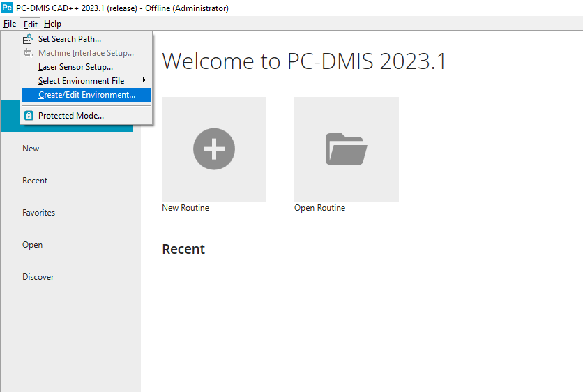Select the Open sidebar tab
Viewport: 583px width, 392px height.
pyautogui.click(x=33, y=245)
